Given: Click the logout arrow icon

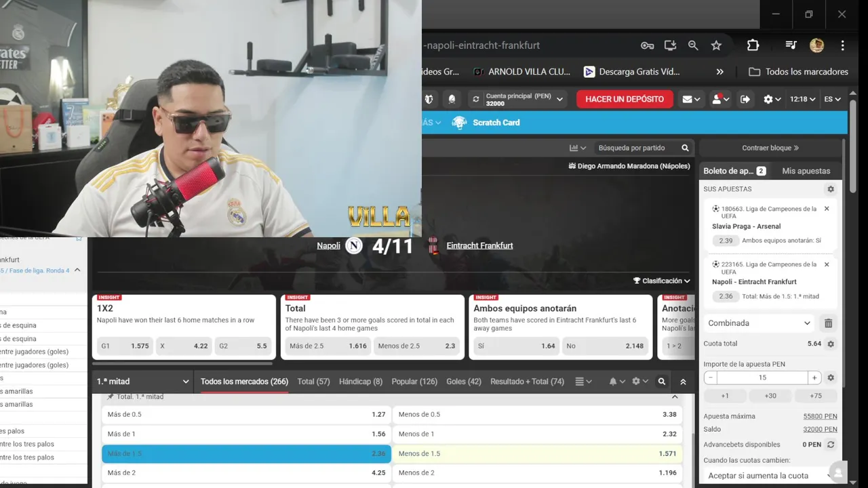Looking at the screenshot, I should click(745, 99).
